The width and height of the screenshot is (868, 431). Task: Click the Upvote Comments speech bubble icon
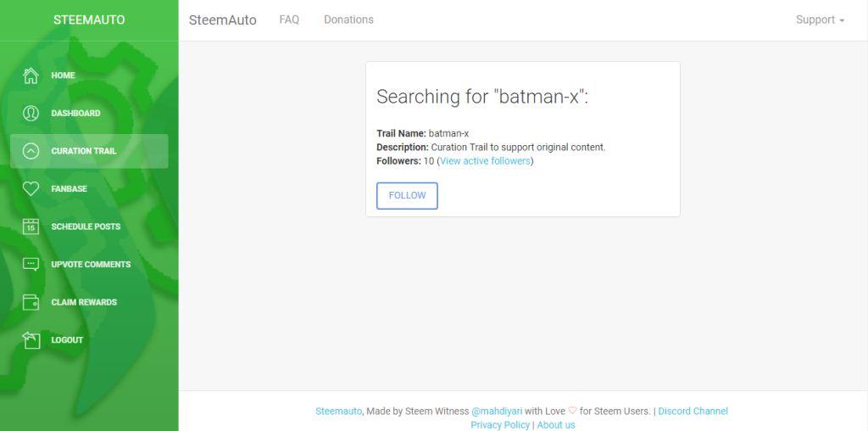point(31,264)
